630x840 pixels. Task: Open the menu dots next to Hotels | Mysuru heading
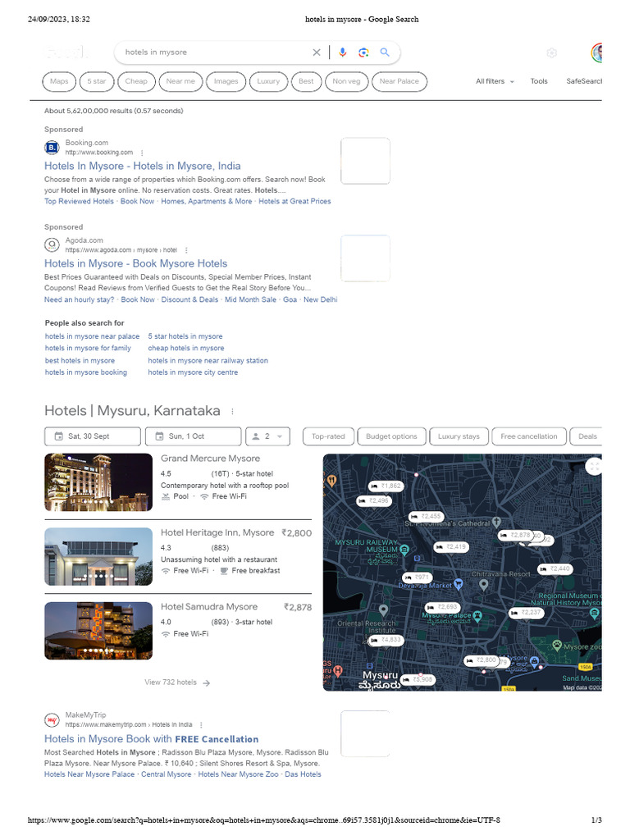pyautogui.click(x=232, y=412)
